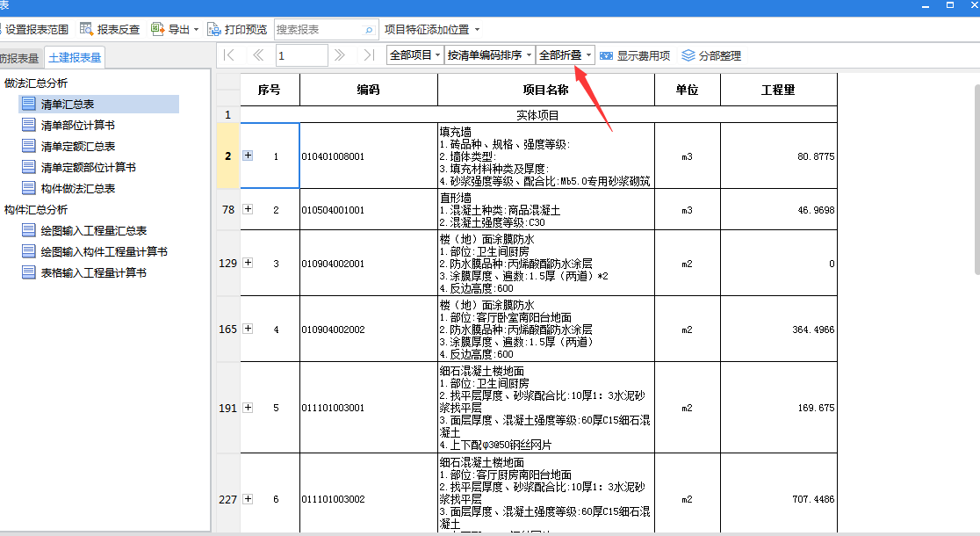Select 清单汇总表 report
The image size is (980, 536).
98,105
